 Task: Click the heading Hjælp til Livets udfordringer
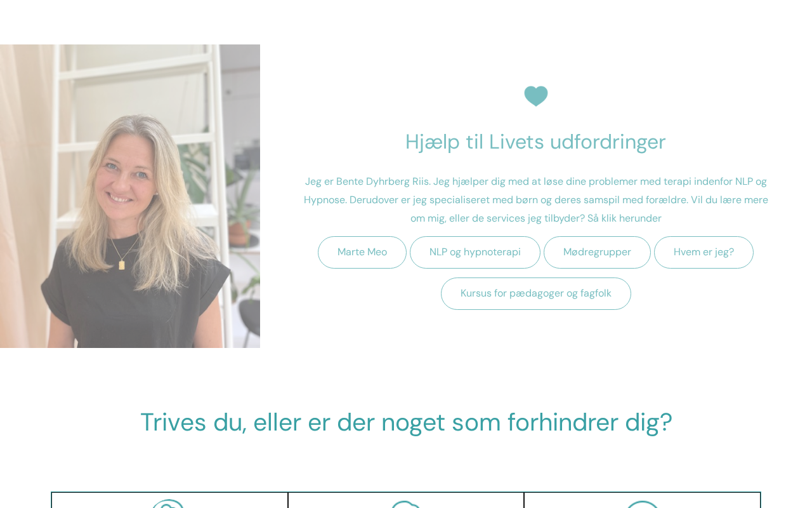pyautogui.click(x=536, y=142)
